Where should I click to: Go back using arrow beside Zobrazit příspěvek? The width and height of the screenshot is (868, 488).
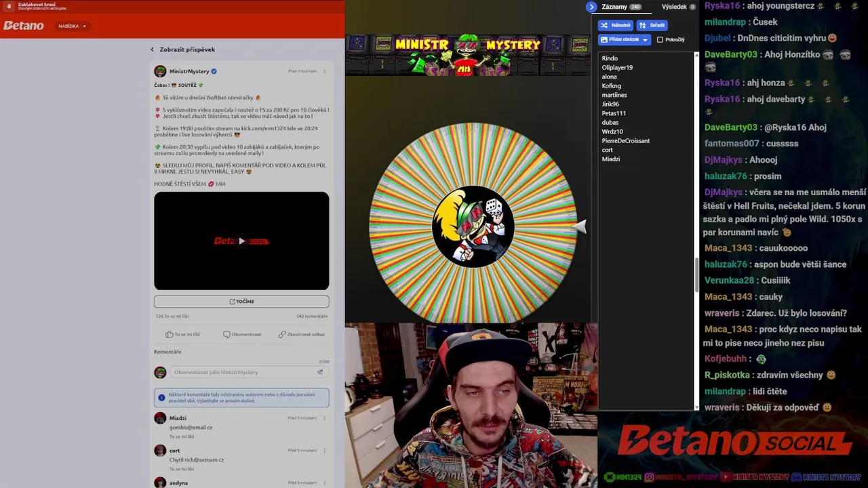[152, 49]
